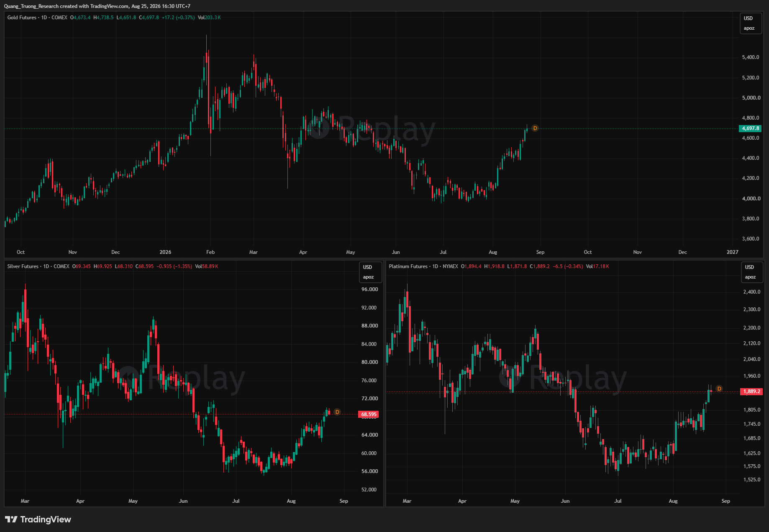Open the apoz unit selector on Platinum chart
This screenshot has height=532, width=769.
point(750,277)
